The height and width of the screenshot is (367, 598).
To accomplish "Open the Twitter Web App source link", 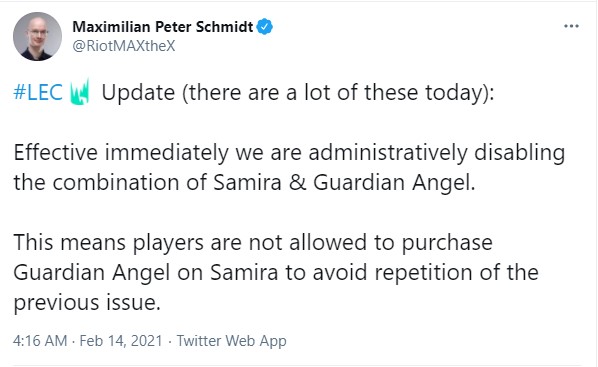I will point(231,341).
